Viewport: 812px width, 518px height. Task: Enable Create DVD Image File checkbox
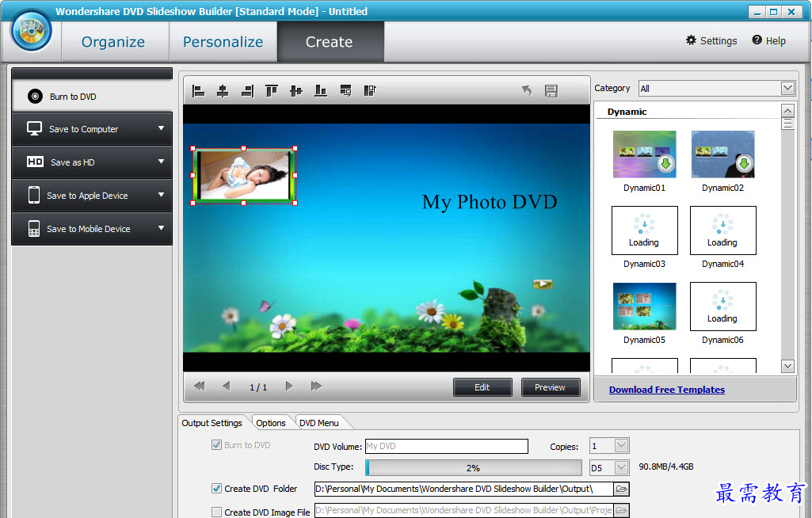[217, 512]
